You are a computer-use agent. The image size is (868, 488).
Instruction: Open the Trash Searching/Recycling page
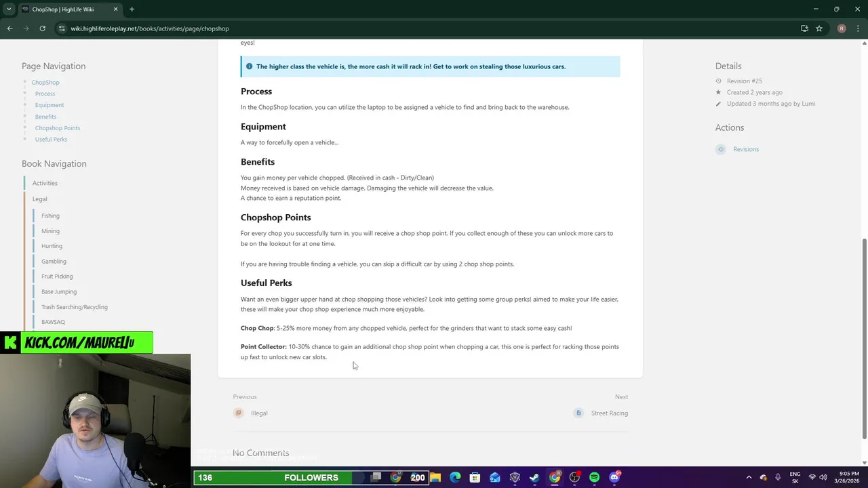[74, 307]
